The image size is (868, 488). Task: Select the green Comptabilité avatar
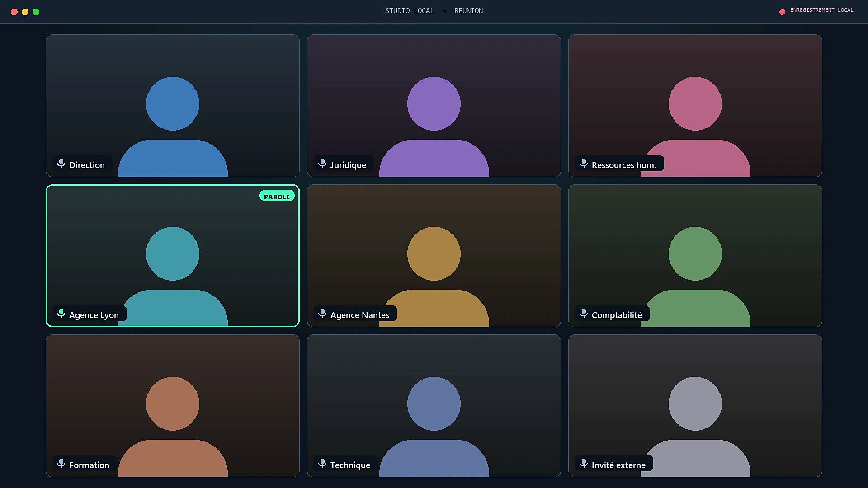click(x=695, y=277)
